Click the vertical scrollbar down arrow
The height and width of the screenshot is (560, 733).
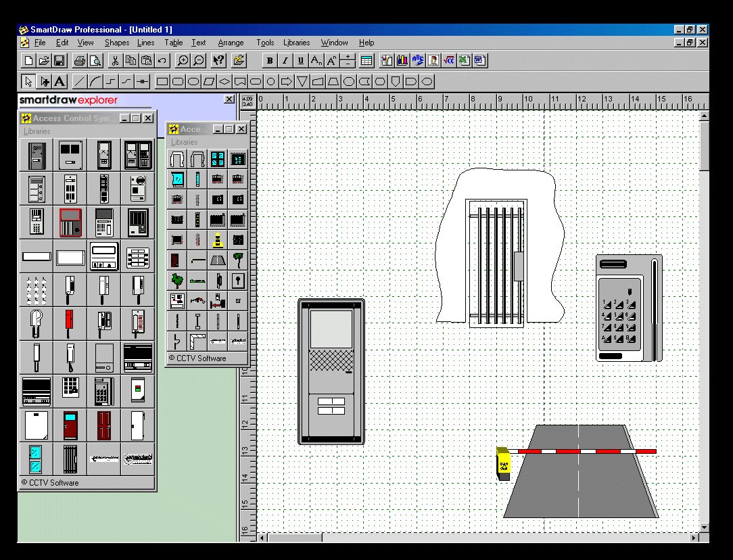[704, 528]
